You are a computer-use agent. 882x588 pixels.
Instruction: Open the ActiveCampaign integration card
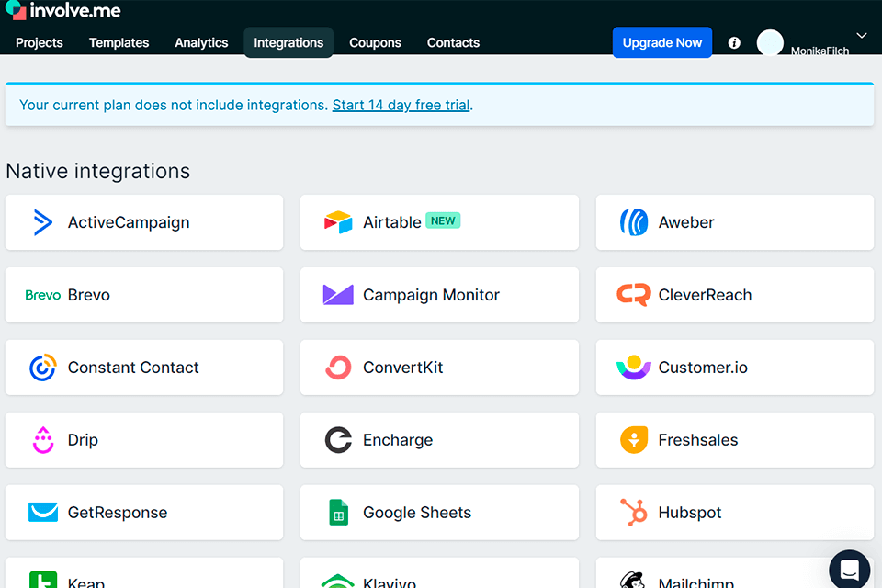144,222
